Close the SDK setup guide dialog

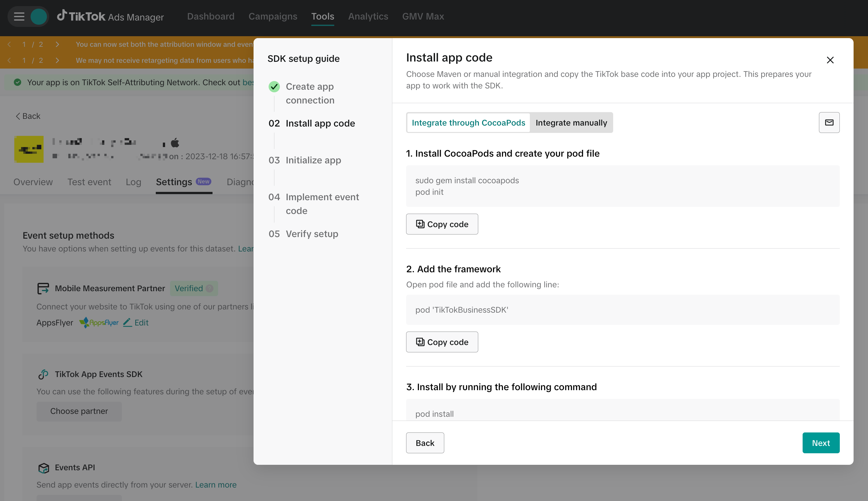[x=830, y=60]
